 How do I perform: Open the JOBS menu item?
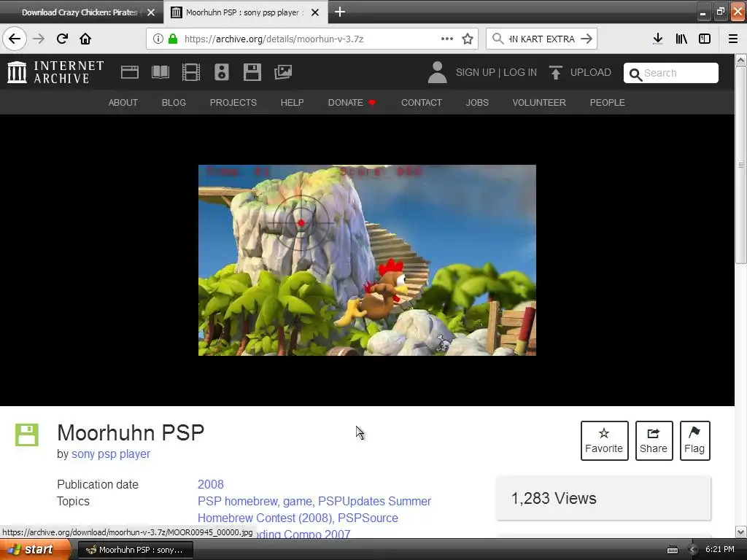(477, 102)
